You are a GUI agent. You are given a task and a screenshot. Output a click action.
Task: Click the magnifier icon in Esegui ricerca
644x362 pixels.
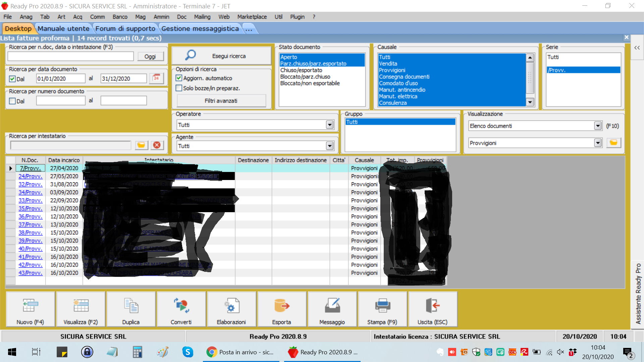pyautogui.click(x=191, y=55)
